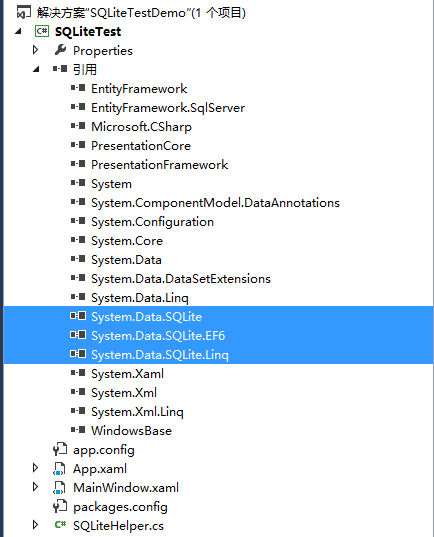Expand the Properties node
434x537 pixels.
pos(35,50)
